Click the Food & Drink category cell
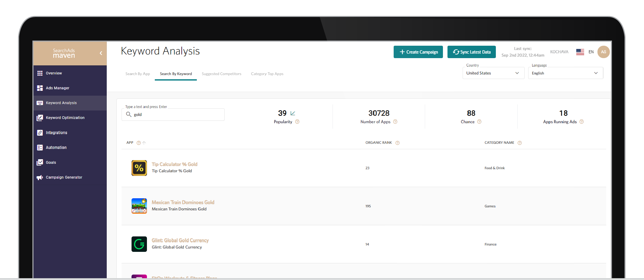Viewport: 644px width, 280px height. pyautogui.click(x=495, y=168)
